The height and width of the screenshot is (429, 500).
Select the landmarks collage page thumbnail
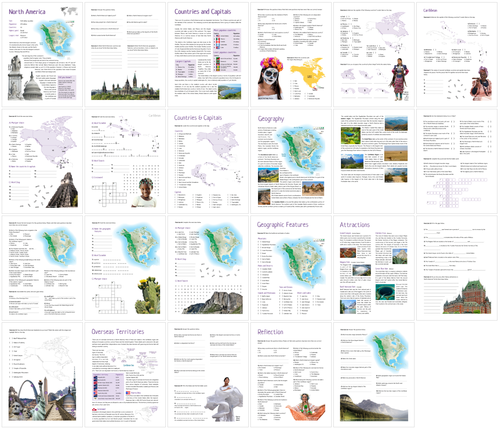click(42, 375)
